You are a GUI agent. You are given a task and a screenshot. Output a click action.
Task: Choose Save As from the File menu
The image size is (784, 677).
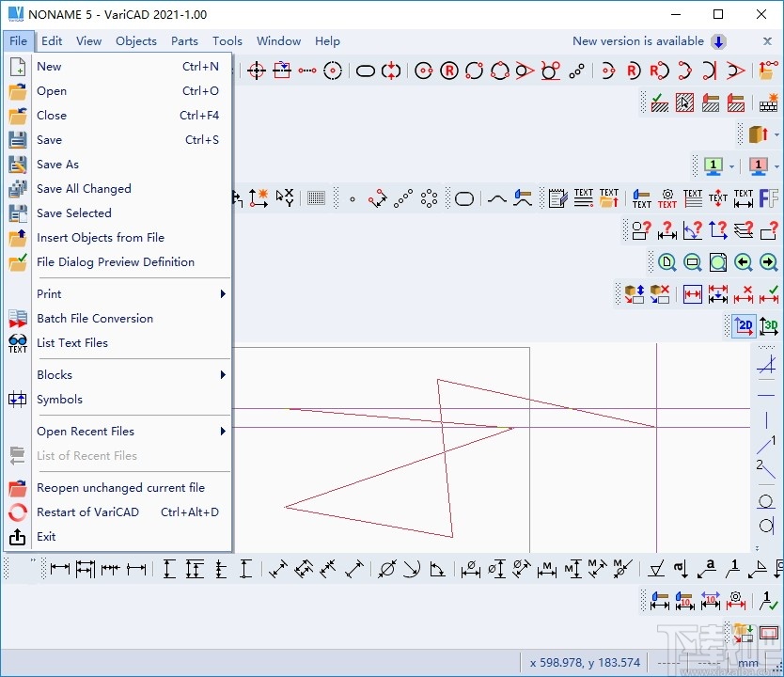(57, 165)
